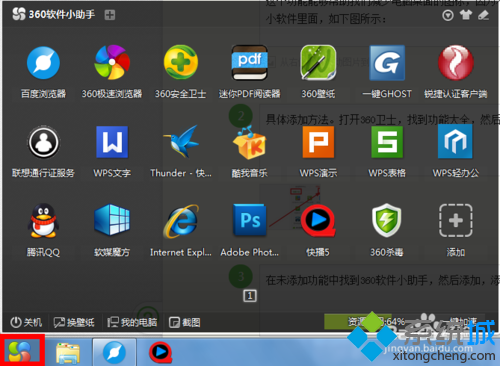
Task: Open 快播5 in the app grid
Action: coord(318,221)
